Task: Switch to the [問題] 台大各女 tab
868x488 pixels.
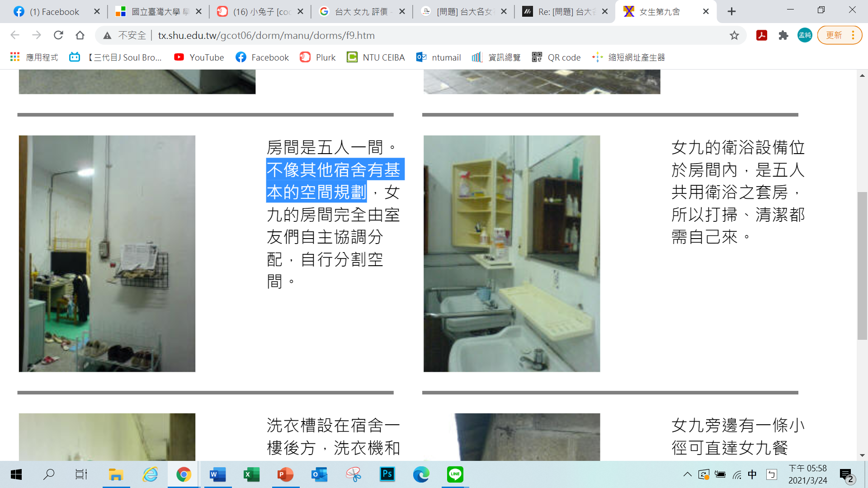Action: coord(464,12)
